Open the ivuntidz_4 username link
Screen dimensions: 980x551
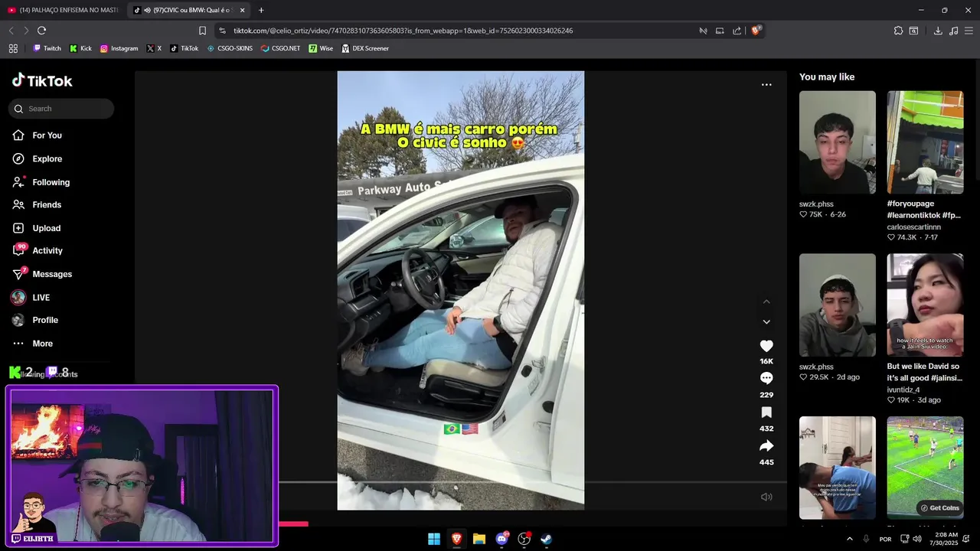point(903,390)
